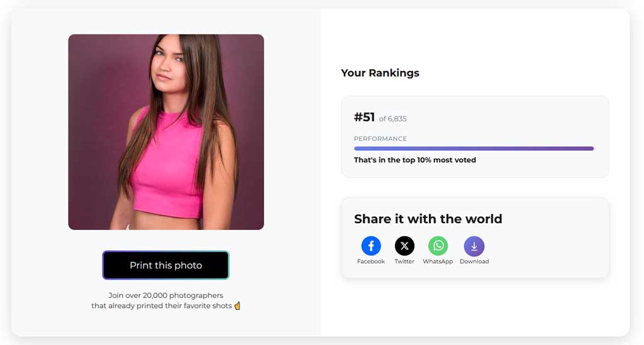
Task: Share the photo via Facebook icon
Action: coord(371,246)
